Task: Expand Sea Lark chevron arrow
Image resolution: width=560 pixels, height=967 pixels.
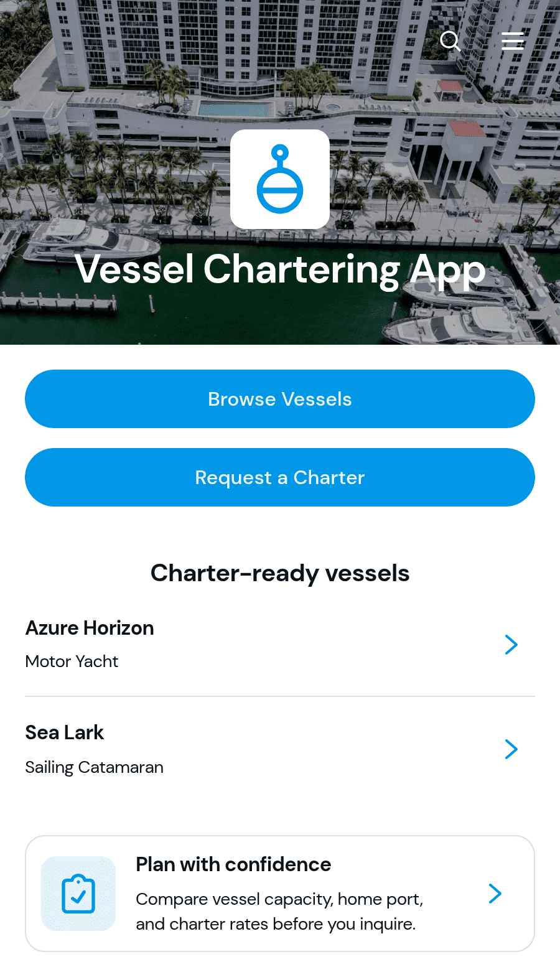Action: pos(511,749)
